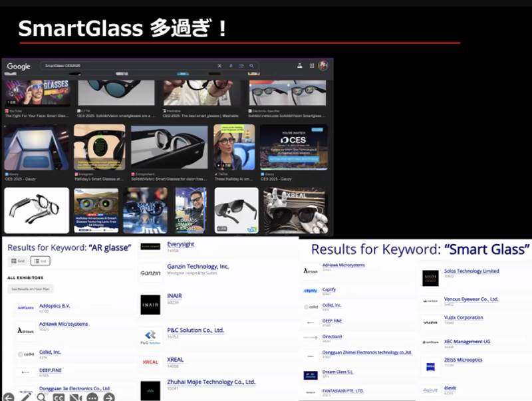
Task: Open the TikTok Halliday AI glasses thumbnail
Action: pos(234,147)
